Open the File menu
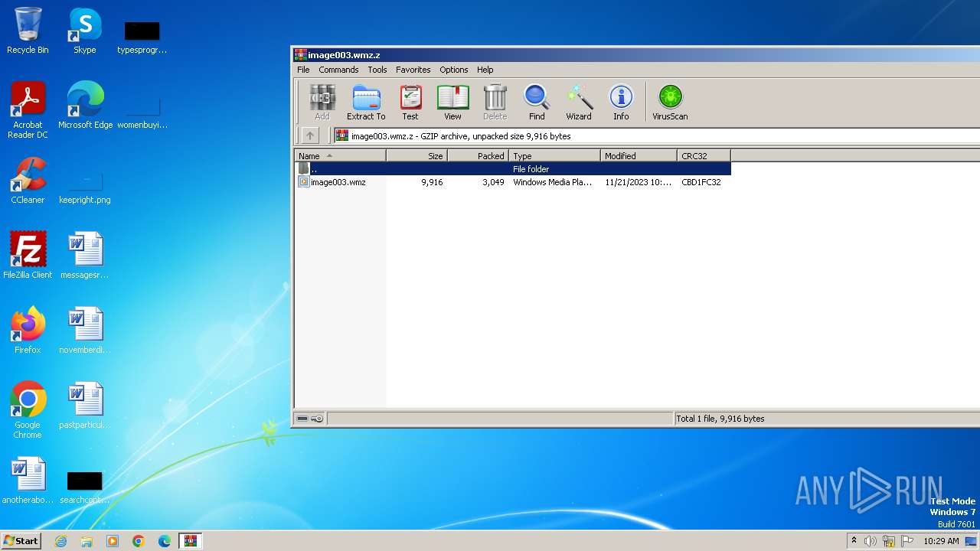The height and width of the screenshot is (551, 980). click(303, 70)
